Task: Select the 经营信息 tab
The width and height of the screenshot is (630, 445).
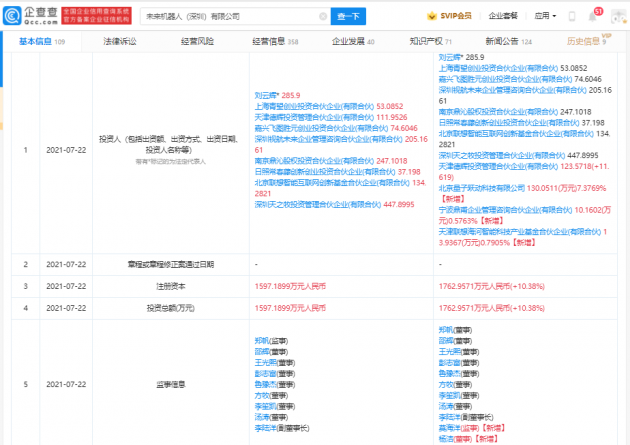Action: (268, 41)
